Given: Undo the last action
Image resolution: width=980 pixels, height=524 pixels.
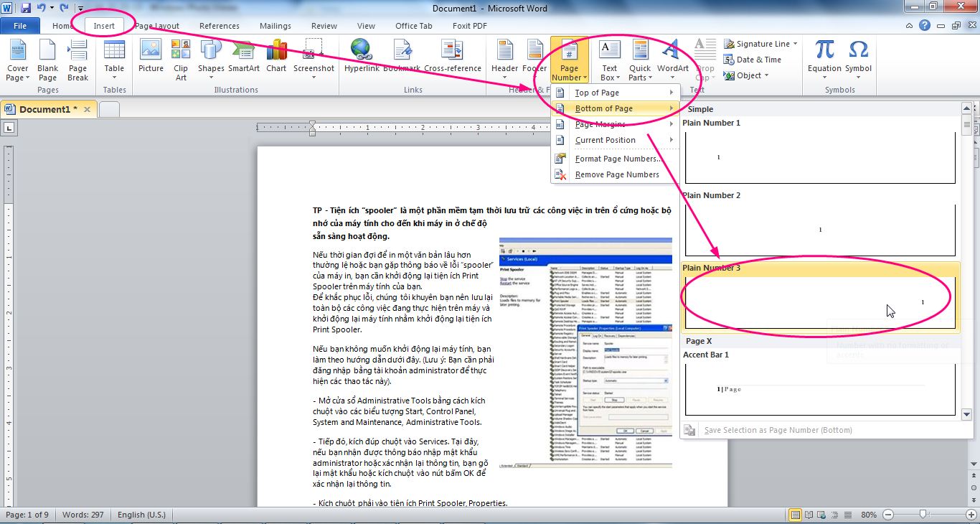Looking at the screenshot, I should click(41, 8).
